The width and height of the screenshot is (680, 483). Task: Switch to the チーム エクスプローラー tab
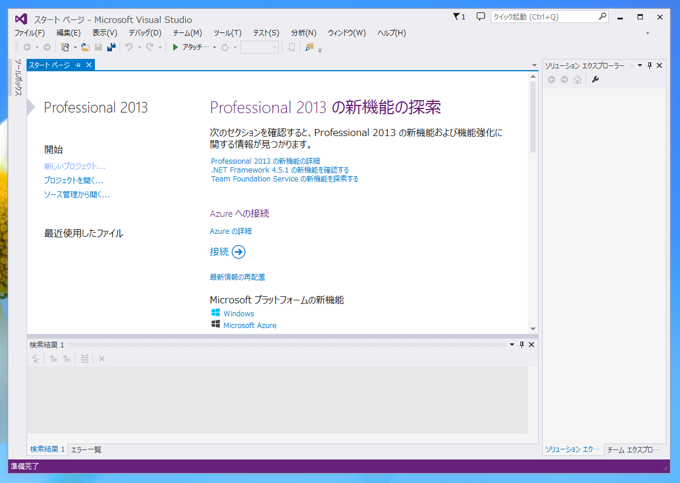pyautogui.click(x=633, y=450)
